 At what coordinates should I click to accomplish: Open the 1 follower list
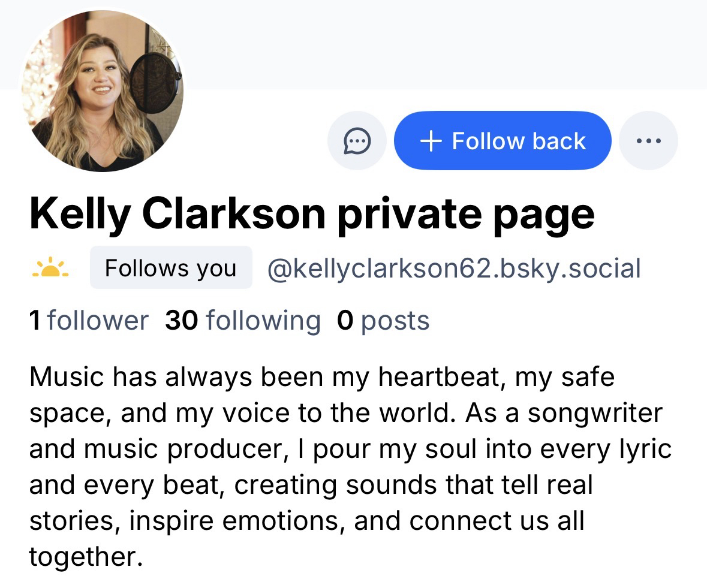tap(89, 320)
